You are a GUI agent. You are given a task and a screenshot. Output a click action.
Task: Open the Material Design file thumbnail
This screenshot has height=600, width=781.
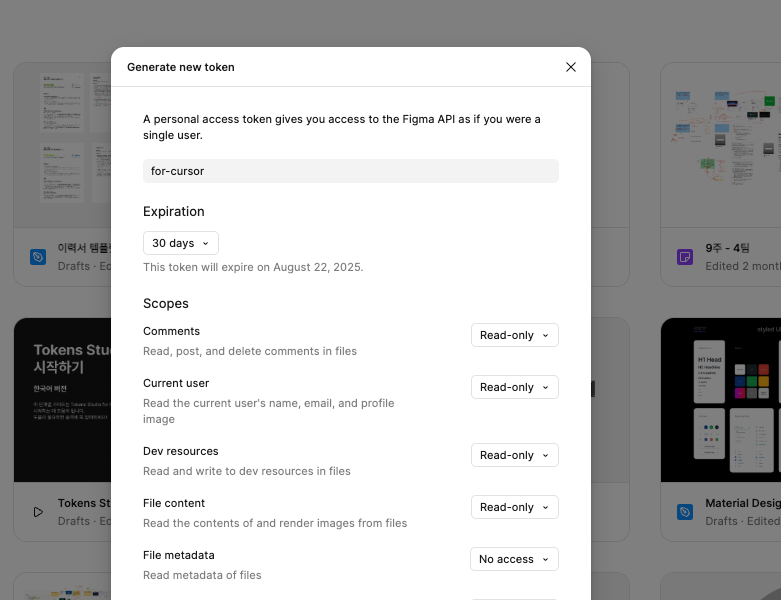721,400
